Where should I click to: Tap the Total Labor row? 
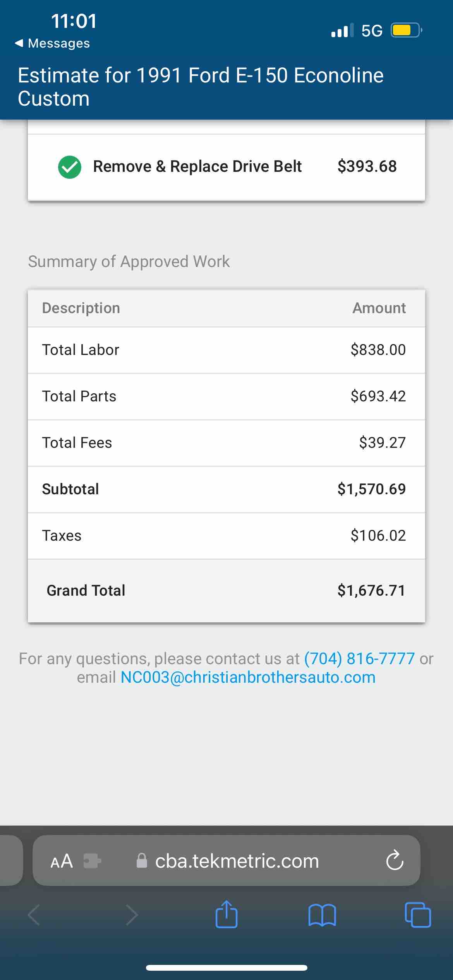coord(226,350)
